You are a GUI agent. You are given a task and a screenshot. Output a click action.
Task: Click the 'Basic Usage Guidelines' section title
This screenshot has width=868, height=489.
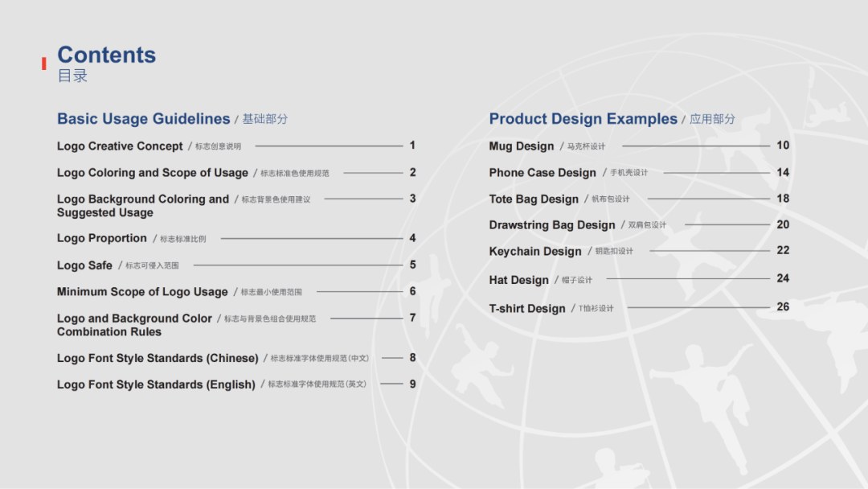click(x=143, y=118)
